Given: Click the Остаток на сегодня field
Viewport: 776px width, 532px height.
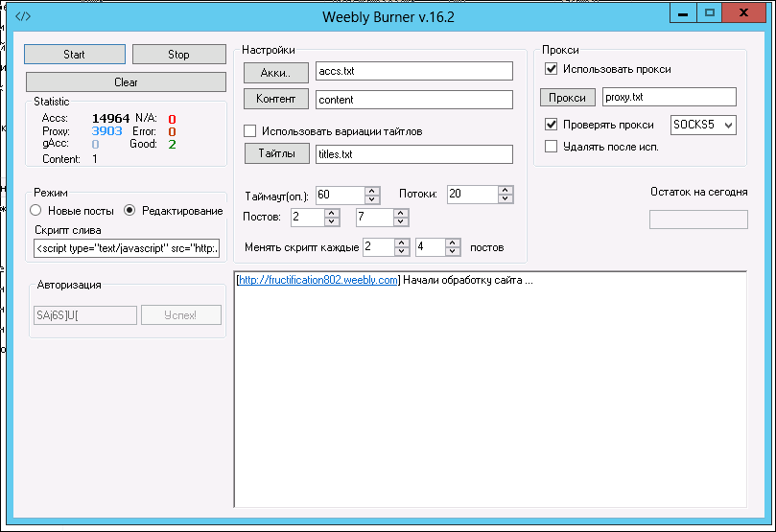Looking at the screenshot, I should tap(698, 220).
